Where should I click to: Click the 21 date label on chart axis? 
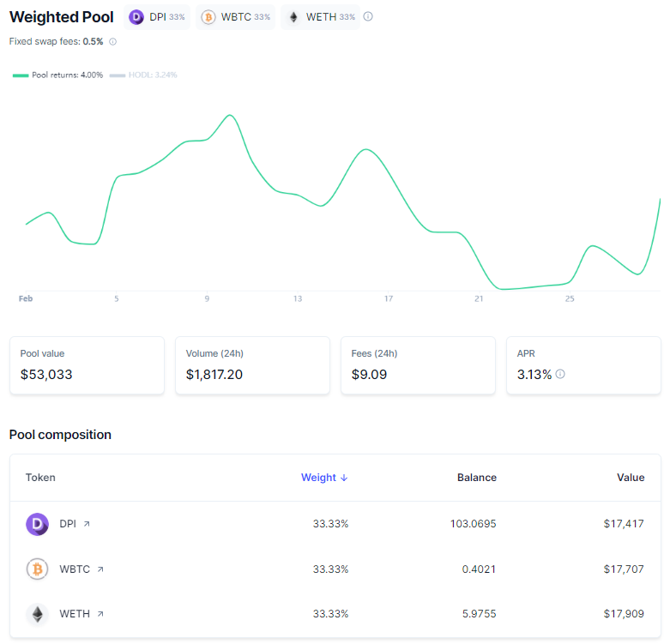tap(479, 298)
